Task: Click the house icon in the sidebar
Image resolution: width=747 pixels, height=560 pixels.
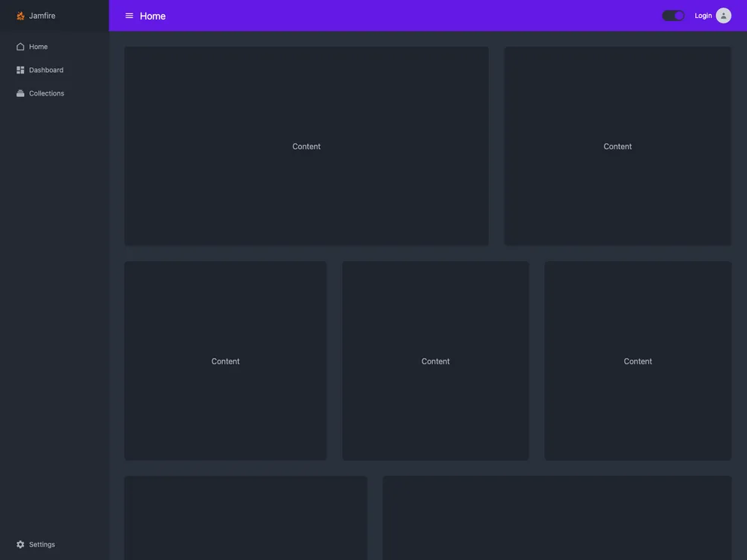Action: 20,47
